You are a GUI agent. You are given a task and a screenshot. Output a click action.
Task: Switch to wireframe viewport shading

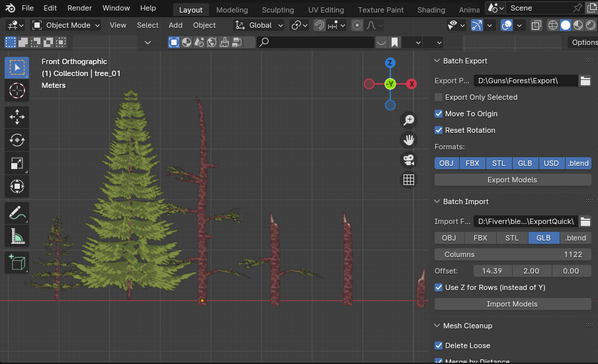[552, 25]
